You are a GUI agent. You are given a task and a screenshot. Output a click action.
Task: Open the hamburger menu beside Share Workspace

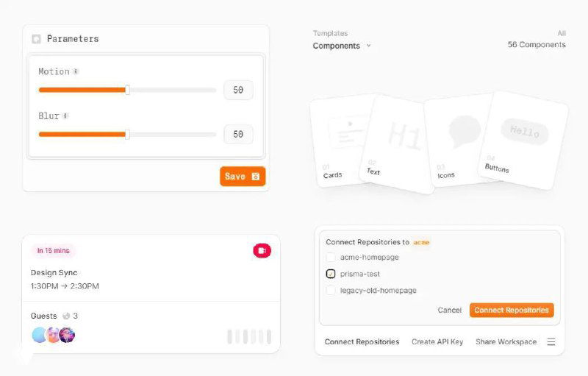[x=551, y=342]
